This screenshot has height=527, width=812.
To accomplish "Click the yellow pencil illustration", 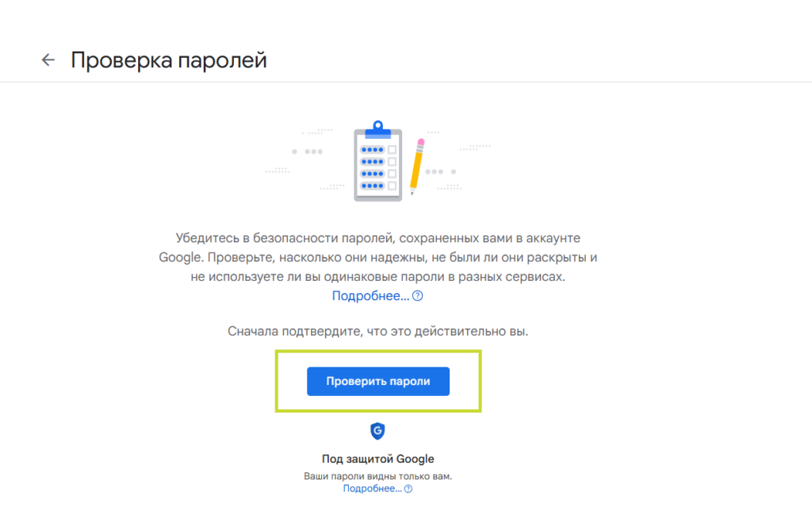I will [417, 167].
